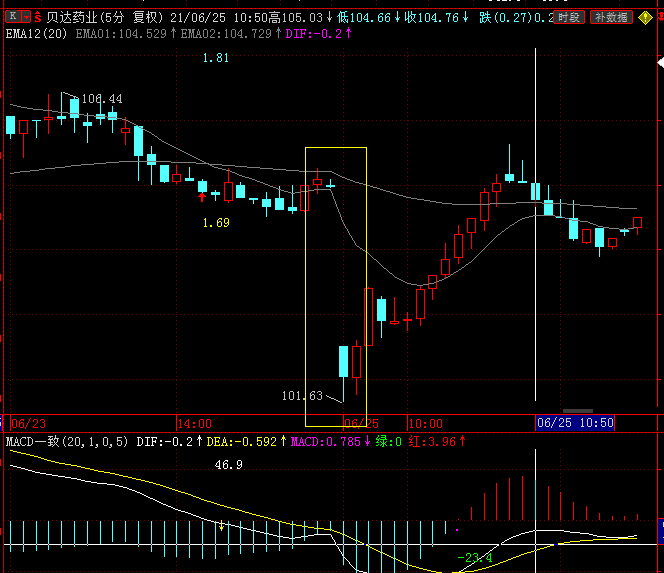The image size is (664, 573).
Task: Click the 高105.03 high price readout
Action: [296, 18]
